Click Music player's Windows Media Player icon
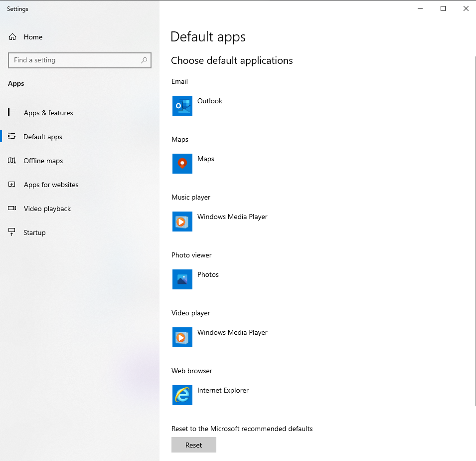 182,222
